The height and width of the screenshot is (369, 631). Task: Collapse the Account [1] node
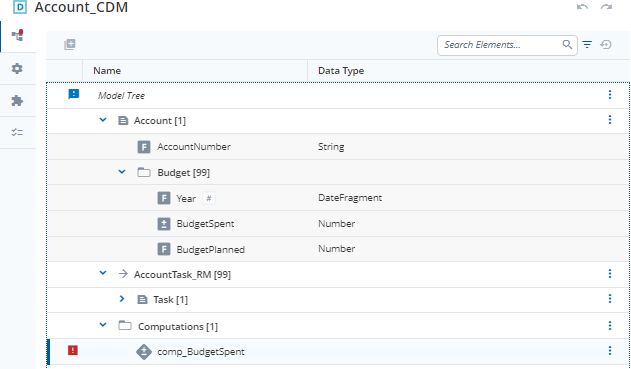[103, 120]
